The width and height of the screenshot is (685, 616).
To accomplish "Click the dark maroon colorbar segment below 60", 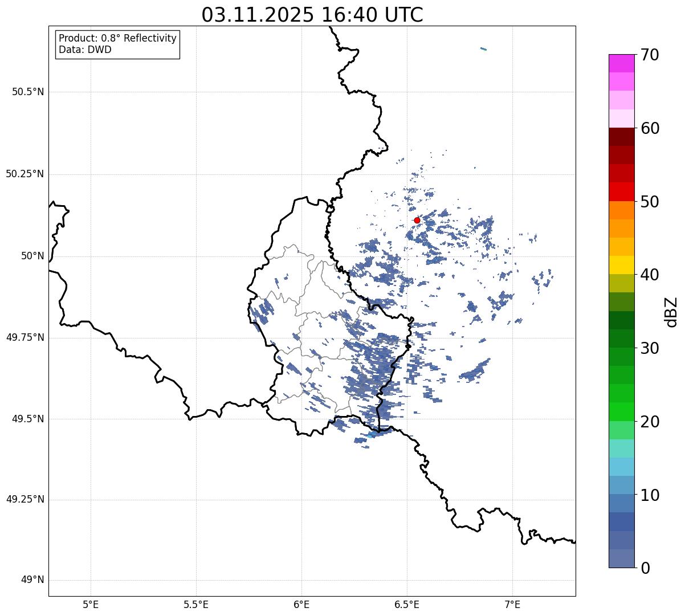I will (621, 137).
